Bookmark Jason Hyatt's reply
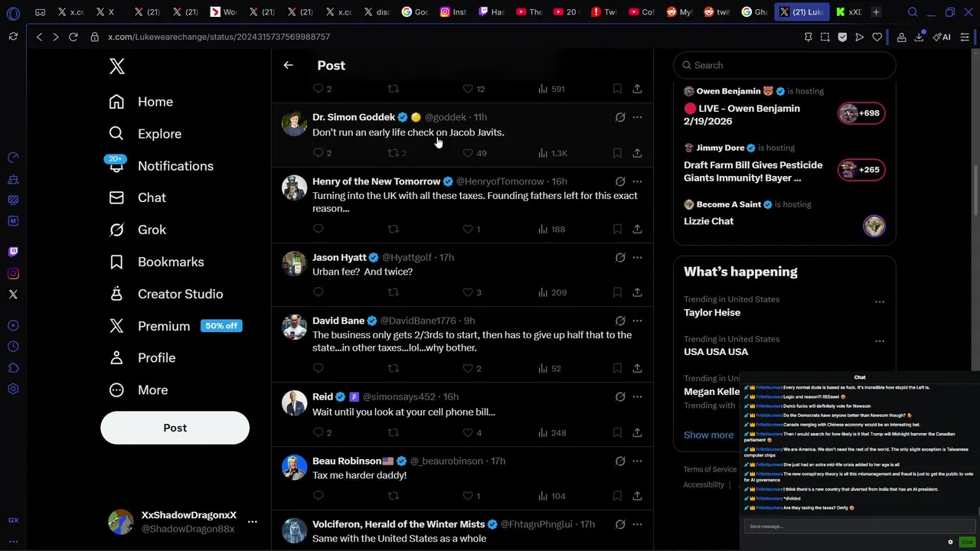Viewport: 980px width, 551px height. coord(617,292)
